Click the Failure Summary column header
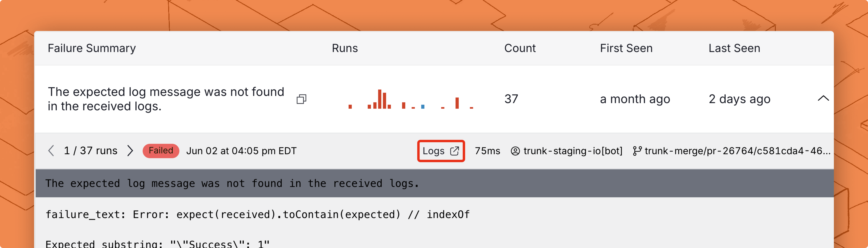Screen dimensions: 868x248 (x=92, y=48)
